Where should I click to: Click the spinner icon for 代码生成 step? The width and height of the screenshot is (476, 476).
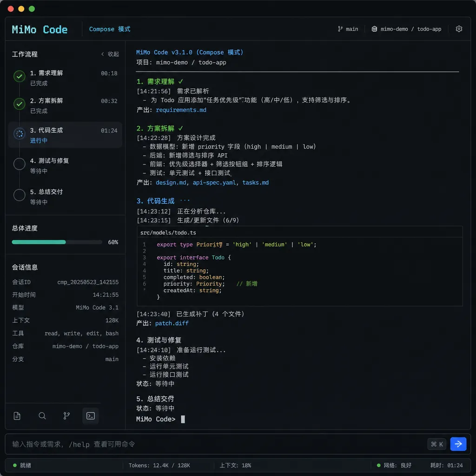click(20, 133)
